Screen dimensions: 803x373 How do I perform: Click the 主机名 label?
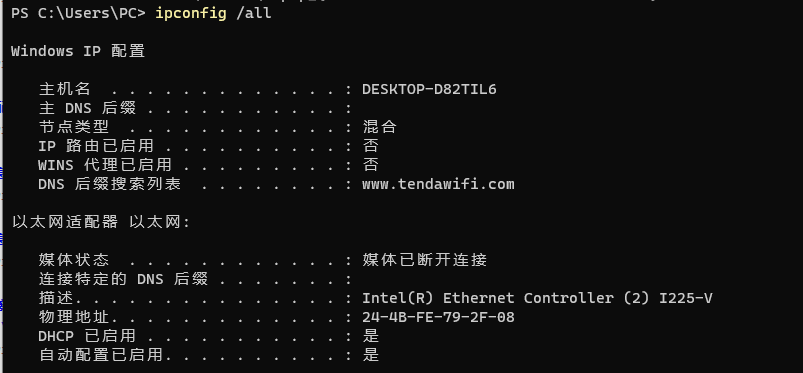(65, 89)
